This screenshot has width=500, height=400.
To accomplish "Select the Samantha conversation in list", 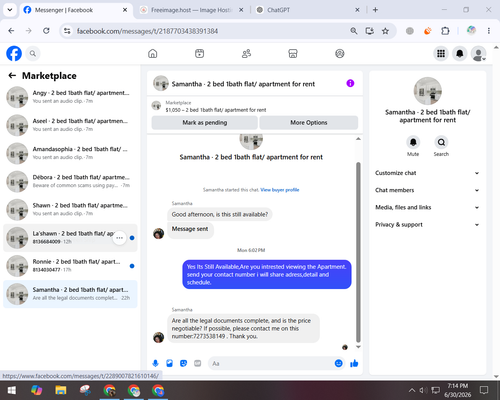I will (70, 294).
